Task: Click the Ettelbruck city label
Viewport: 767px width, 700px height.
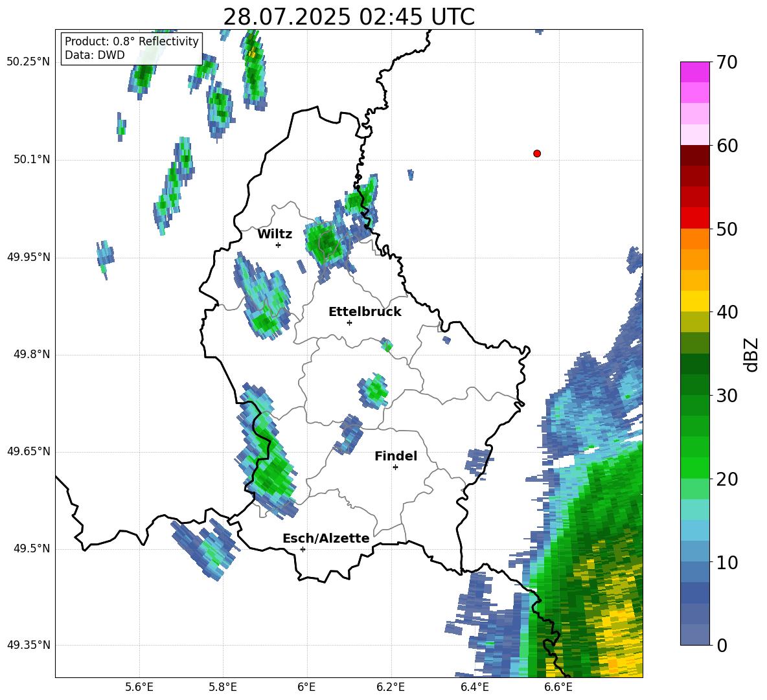Action: click(x=365, y=312)
